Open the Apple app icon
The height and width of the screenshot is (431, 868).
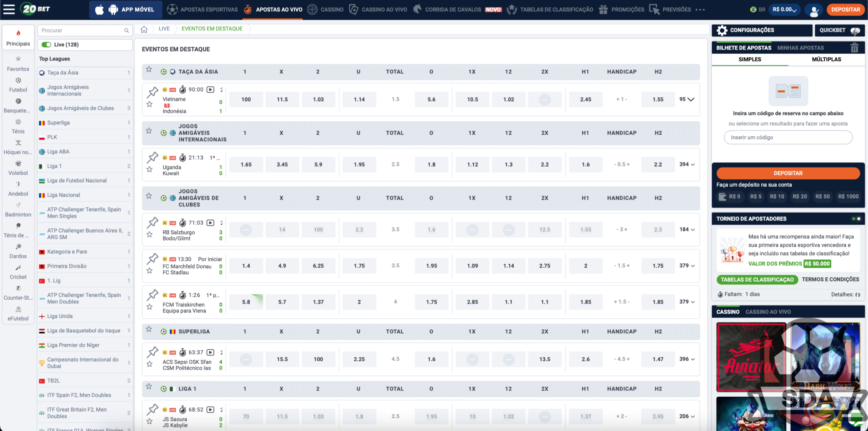pyautogui.click(x=100, y=9)
